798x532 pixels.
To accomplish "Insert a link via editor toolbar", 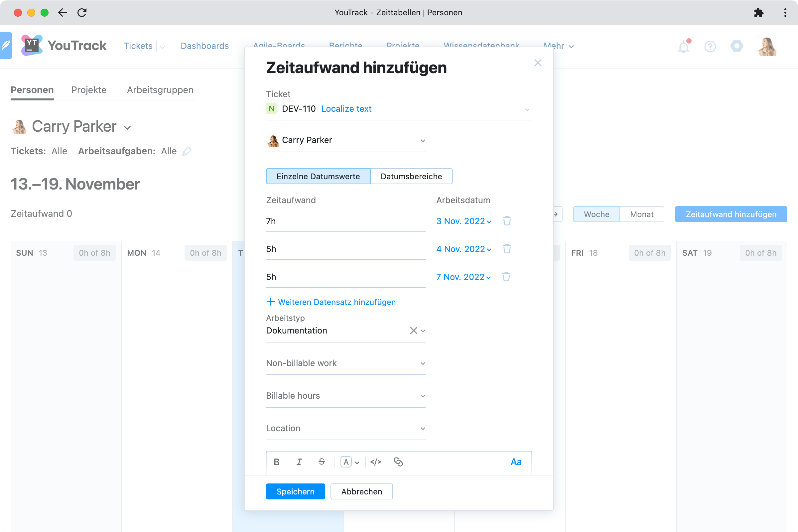I will 398,462.
